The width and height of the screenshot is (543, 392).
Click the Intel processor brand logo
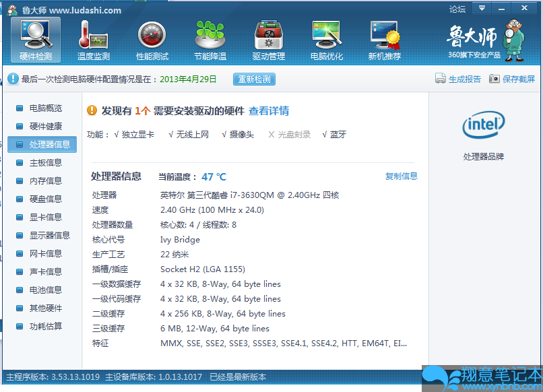tap(484, 125)
